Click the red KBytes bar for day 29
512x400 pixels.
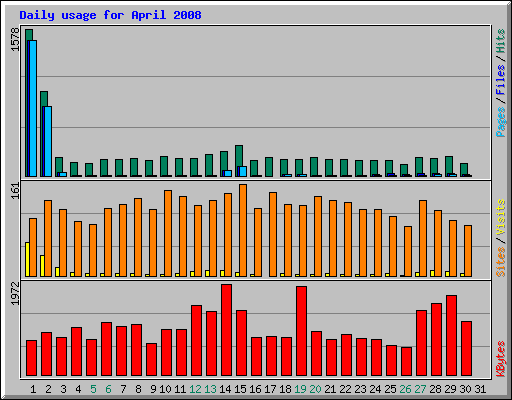coord(451,335)
